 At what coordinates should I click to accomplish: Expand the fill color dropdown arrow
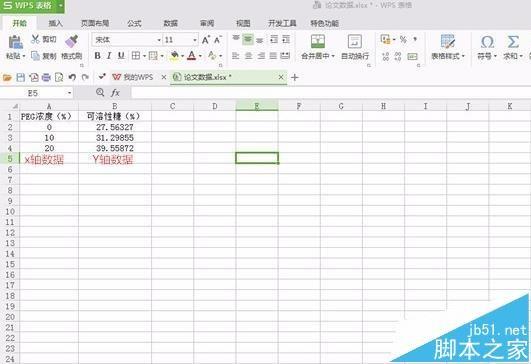(x=183, y=56)
